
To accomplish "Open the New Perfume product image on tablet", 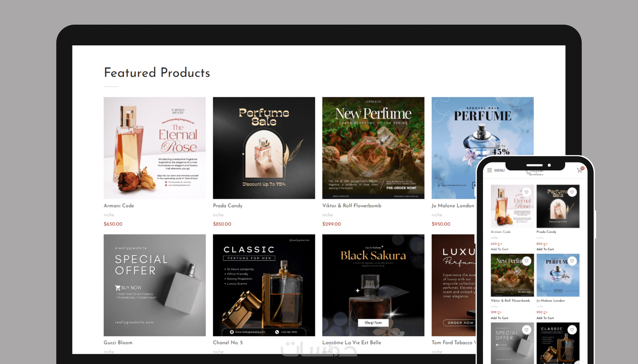I will pyautogui.click(x=373, y=148).
